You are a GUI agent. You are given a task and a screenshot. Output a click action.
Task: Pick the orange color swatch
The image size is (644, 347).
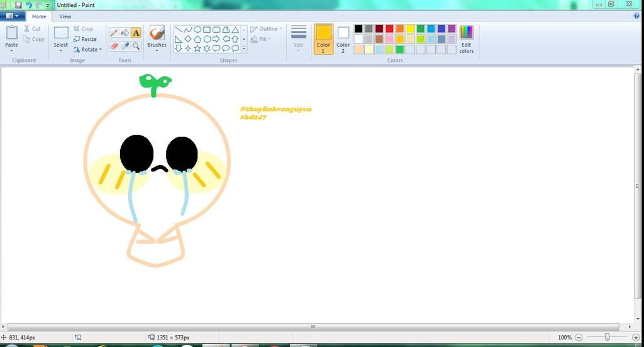click(399, 29)
